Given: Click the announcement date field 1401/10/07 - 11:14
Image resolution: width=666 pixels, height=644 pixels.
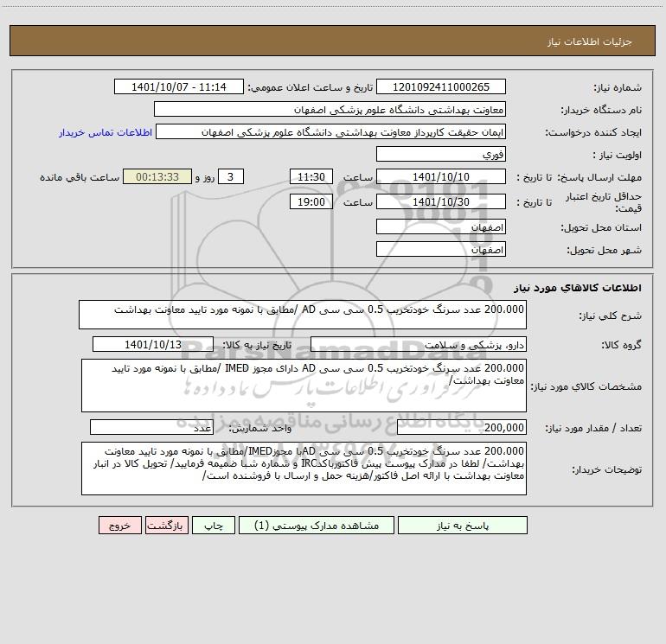Looking at the screenshot, I should coord(179,86).
